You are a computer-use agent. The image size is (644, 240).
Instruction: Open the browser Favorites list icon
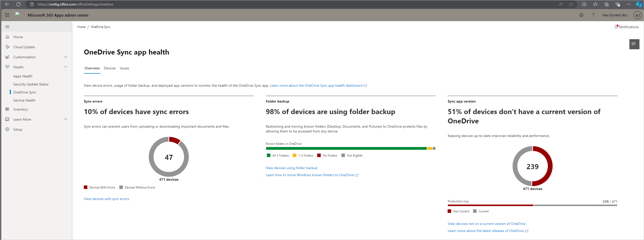595,4
